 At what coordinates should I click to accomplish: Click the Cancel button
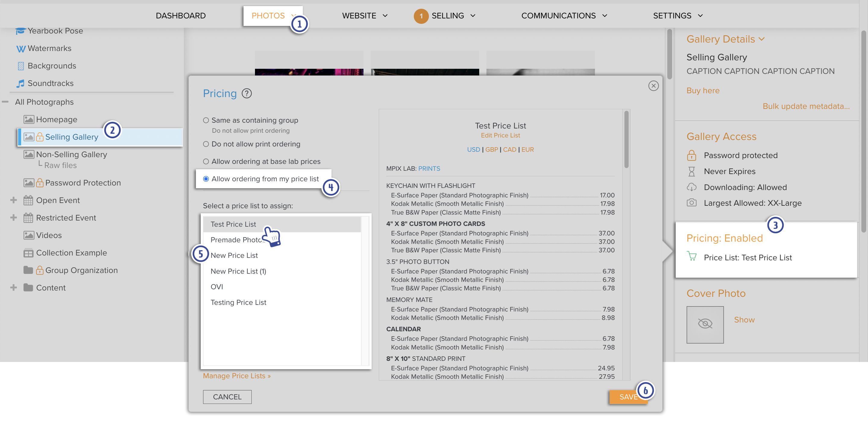coord(227,397)
